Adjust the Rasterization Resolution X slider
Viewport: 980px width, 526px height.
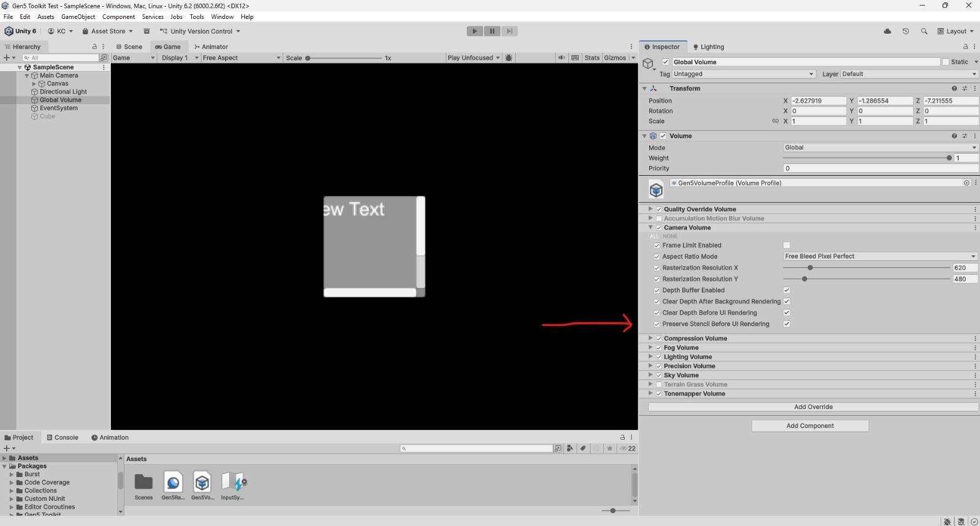tap(867, 268)
